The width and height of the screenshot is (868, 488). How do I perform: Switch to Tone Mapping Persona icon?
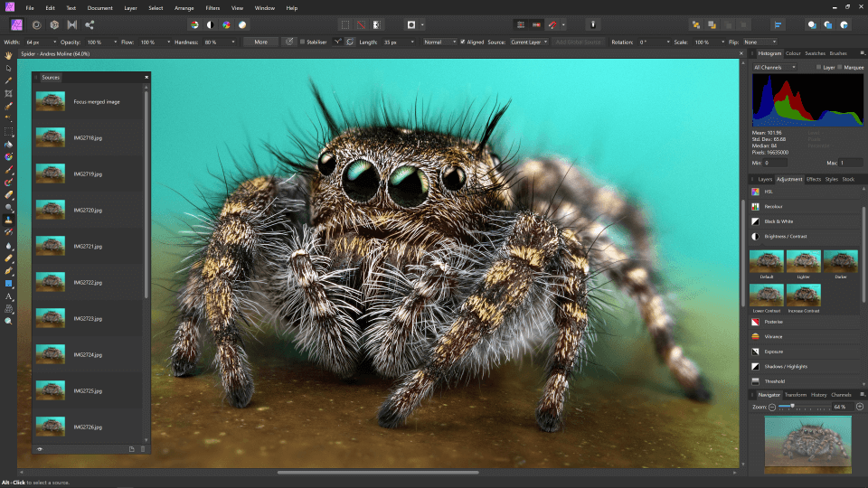pos(72,25)
